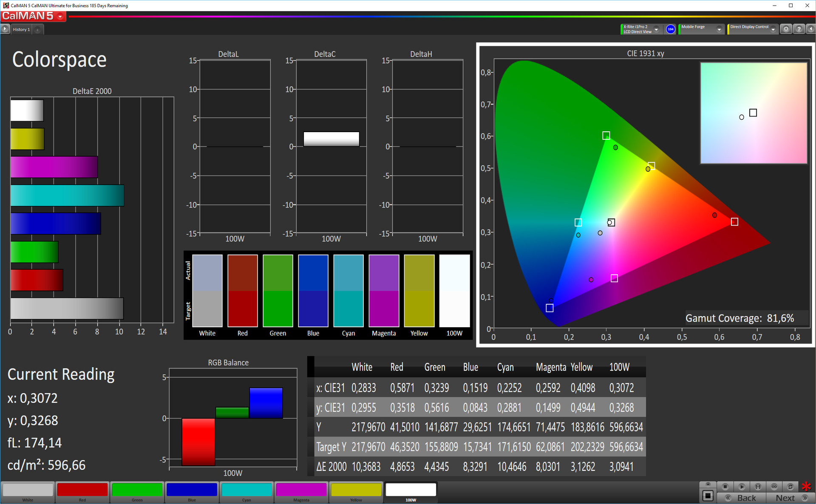
Task: Add a new history tab
Action: pyautogui.click(x=37, y=29)
